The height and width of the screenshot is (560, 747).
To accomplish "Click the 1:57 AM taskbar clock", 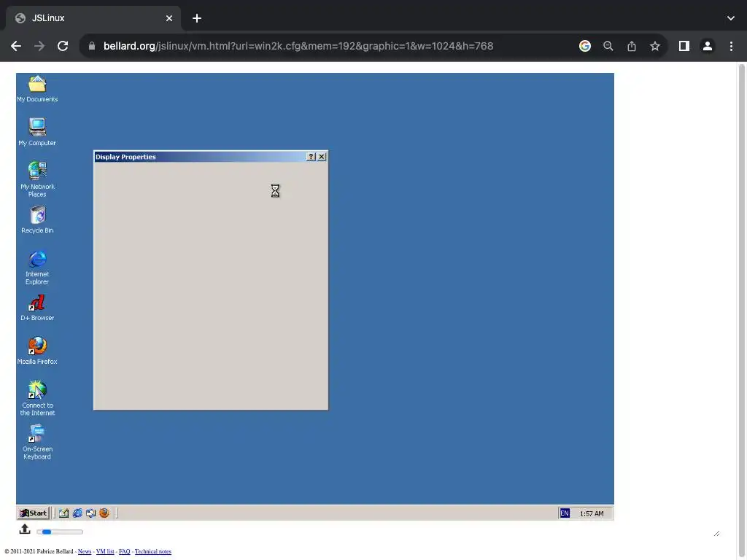I will point(591,513).
